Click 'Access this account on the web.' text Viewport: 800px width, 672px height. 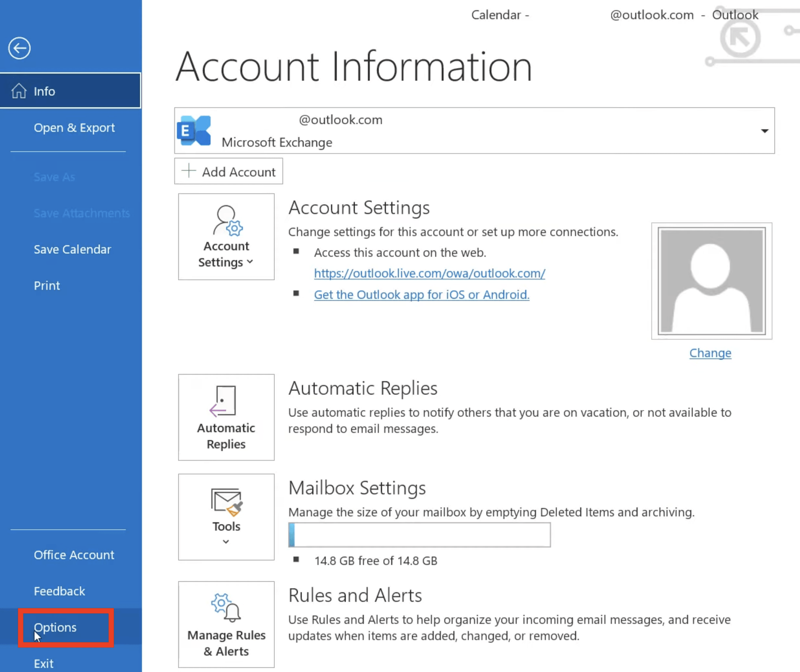(400, 252)
